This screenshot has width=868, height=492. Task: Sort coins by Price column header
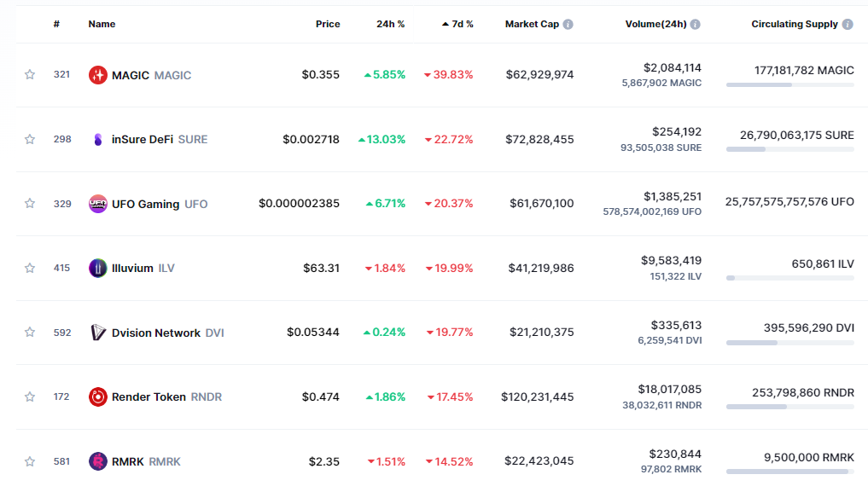[x=328, y=25]
